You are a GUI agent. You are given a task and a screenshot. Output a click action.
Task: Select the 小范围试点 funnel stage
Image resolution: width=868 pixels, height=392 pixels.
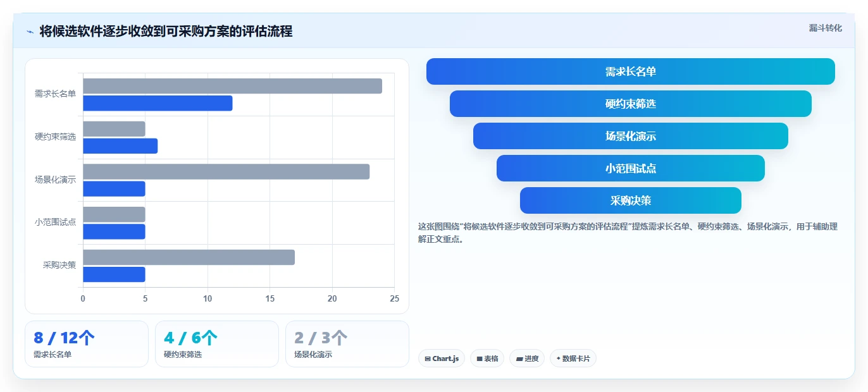631,168
